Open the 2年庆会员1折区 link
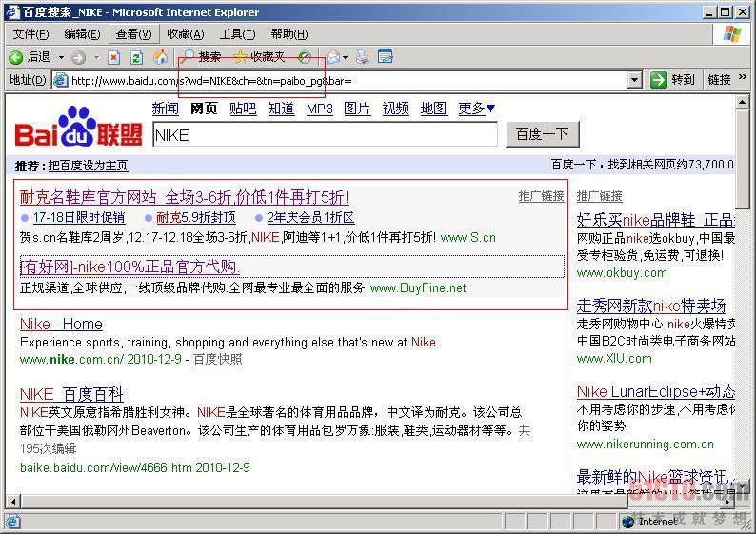 (x=310, y=218)
